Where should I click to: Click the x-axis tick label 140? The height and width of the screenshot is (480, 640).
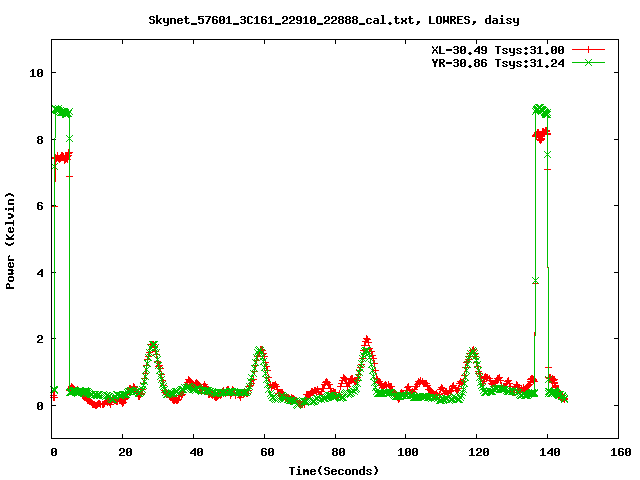pos(550,452)
